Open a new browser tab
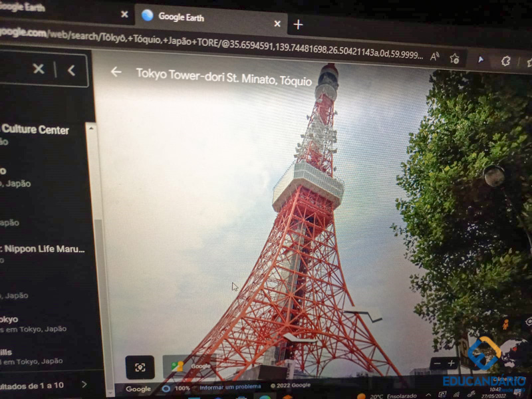The image size is (532, 399). click(298, 25)
